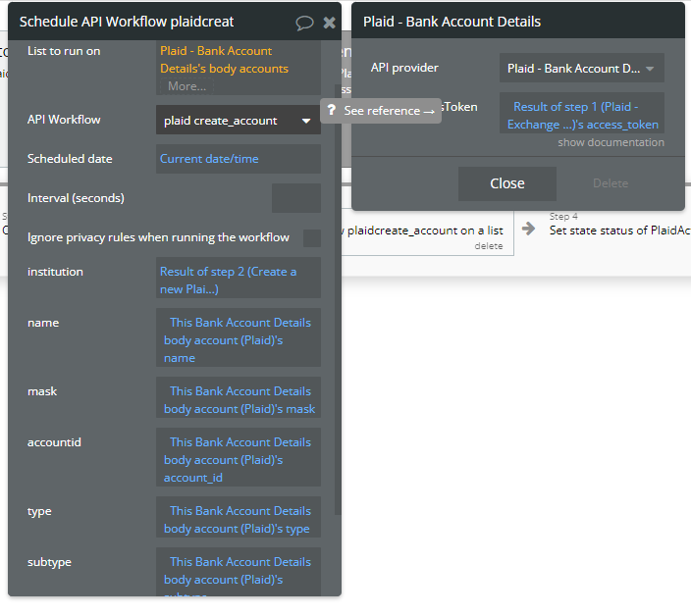Click the arrow before Step 4
This screenshot has height=616, width=691.
tap(528, 229)
